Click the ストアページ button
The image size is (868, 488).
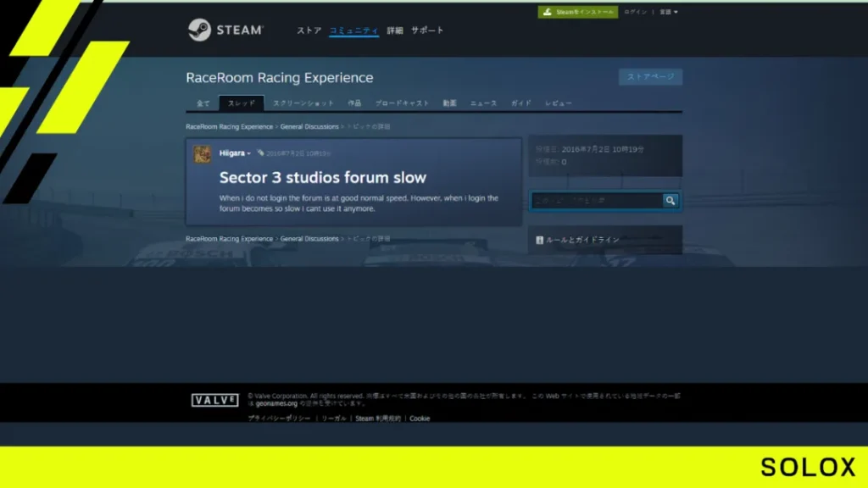(650, 76)
